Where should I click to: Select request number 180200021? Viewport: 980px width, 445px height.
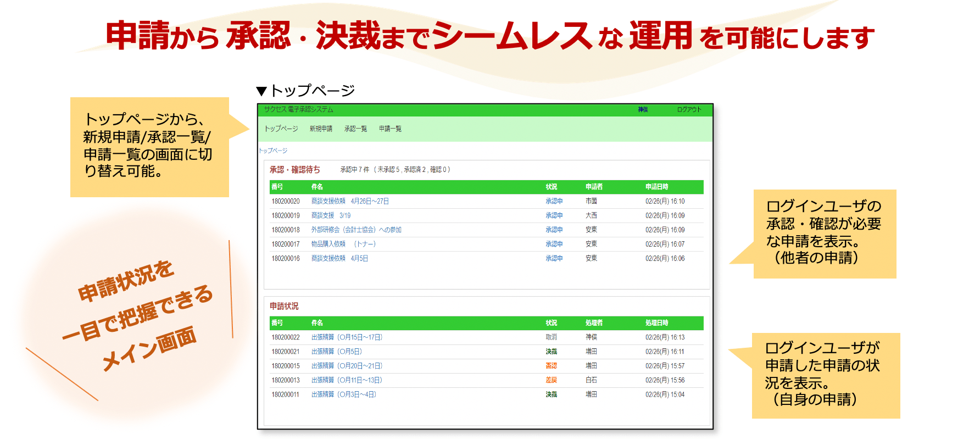[x=286, y=352]
